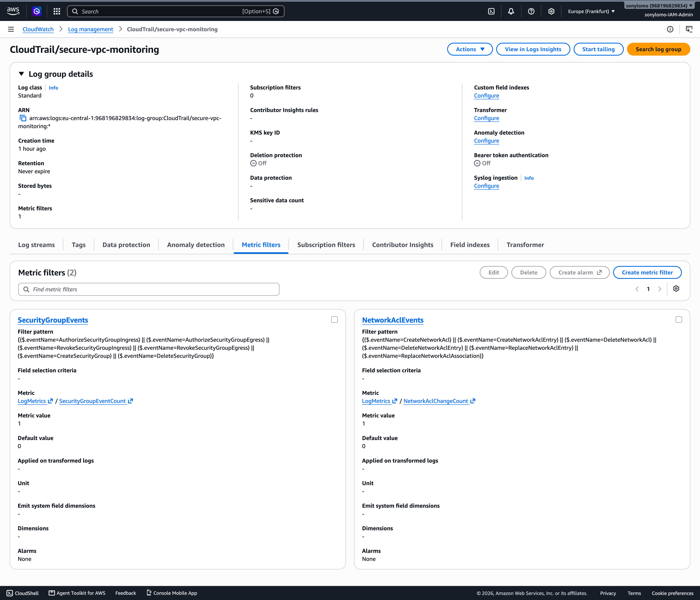The image size is (700, 600).
Task: Click Configure under Custom field indexes
Action: click(x=486, y=96)
